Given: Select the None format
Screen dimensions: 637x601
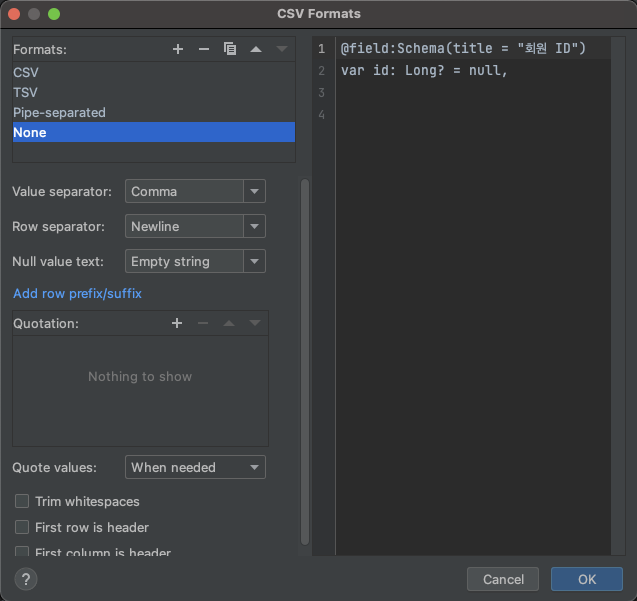Looking at the screenshot, I should pos(154,132).
